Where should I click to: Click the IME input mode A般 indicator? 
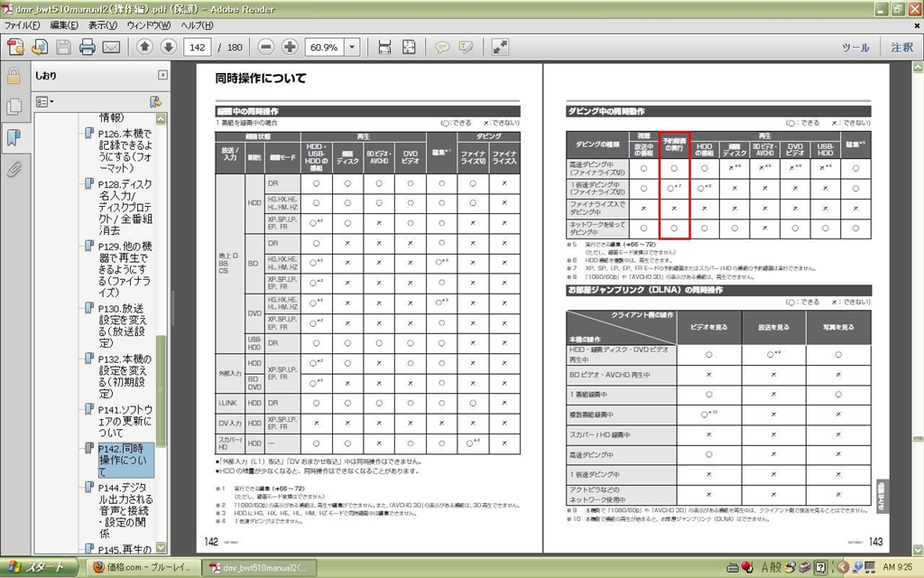[x=772, y=567]
